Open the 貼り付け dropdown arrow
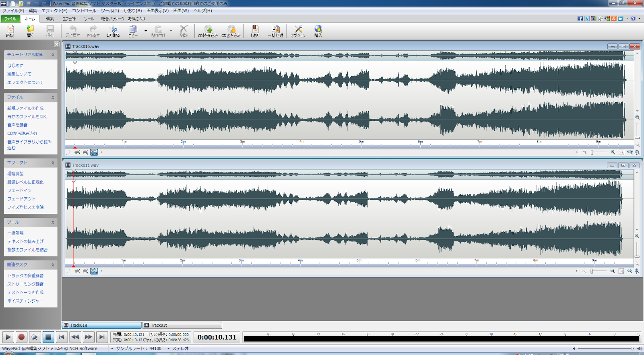The height and width of the screenshot is (355, 644). pyautogui.click(x=171, y=31)
